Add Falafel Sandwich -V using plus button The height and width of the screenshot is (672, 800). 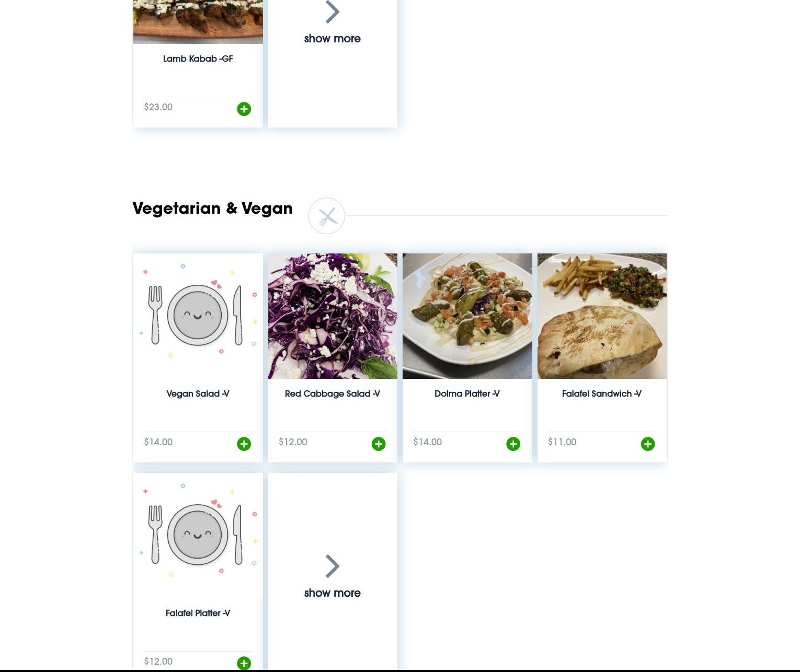pos(648,444)
